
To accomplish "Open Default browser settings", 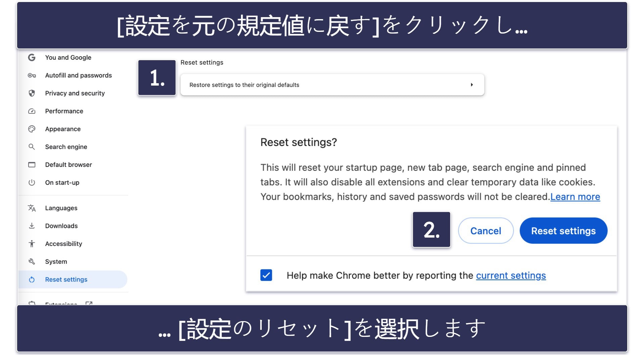I will tap(68, 165).
